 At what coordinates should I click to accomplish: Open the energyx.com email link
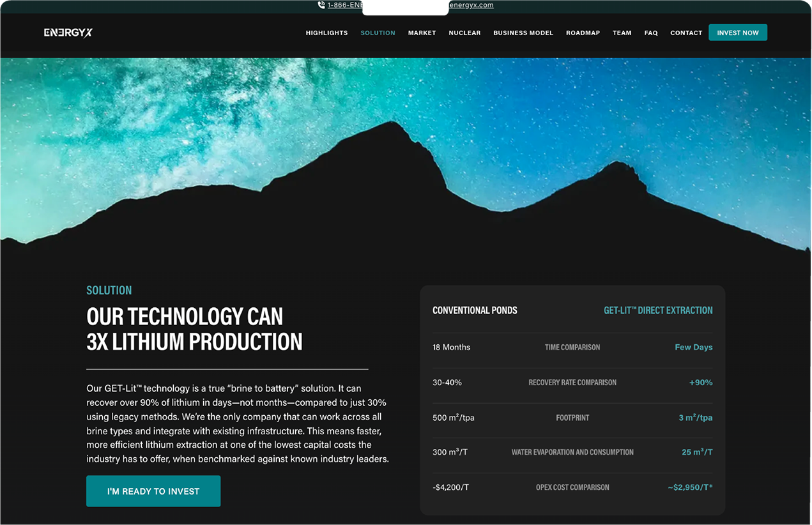471,5
